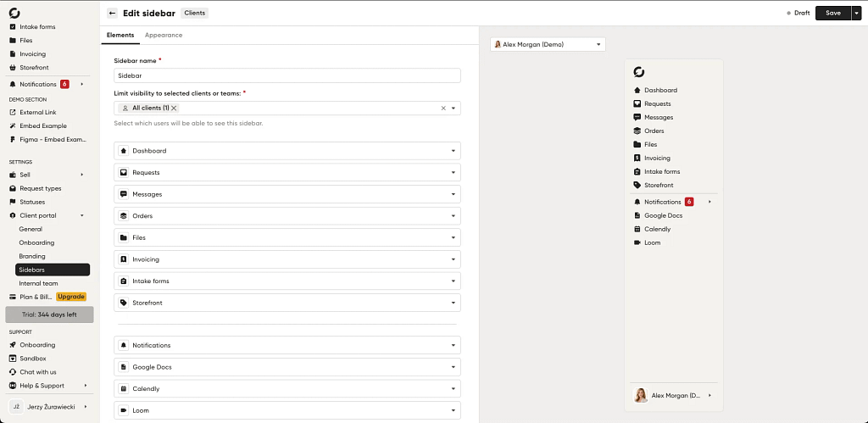868x423 pixels.
Task: Open the Save button dropdown arrow
Action: [856, 14]
